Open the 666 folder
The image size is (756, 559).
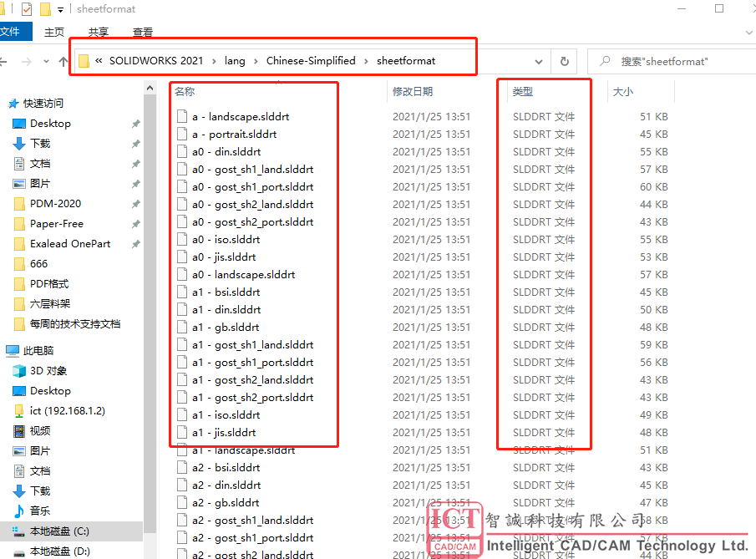click(38, 264)
